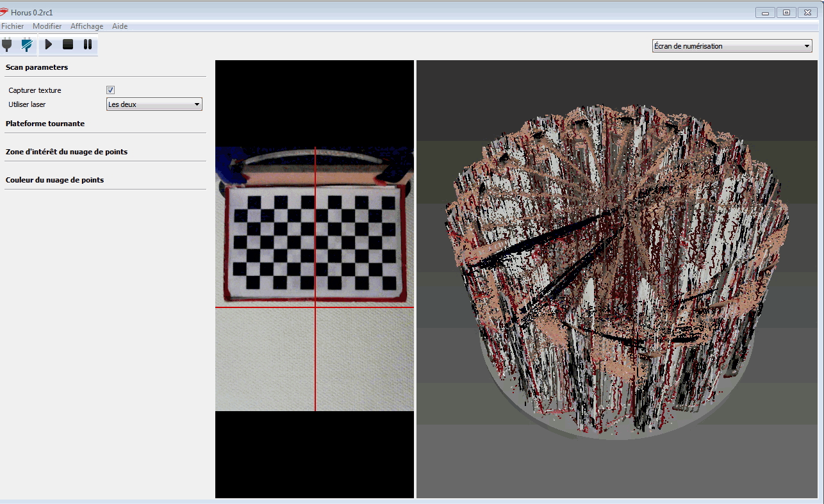Expand Couleur du nuage de points section
The height and width of the screenshot is (504, 824).
pos(54,180)
